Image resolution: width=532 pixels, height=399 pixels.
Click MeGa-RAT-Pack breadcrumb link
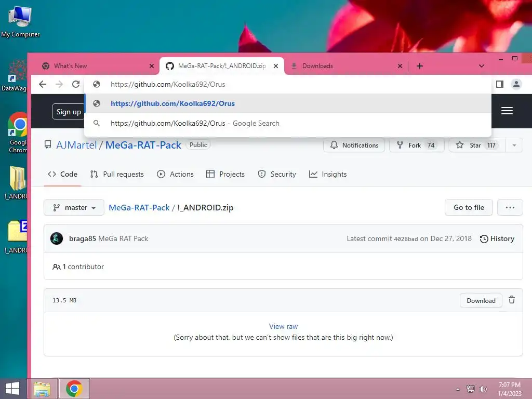139,207
